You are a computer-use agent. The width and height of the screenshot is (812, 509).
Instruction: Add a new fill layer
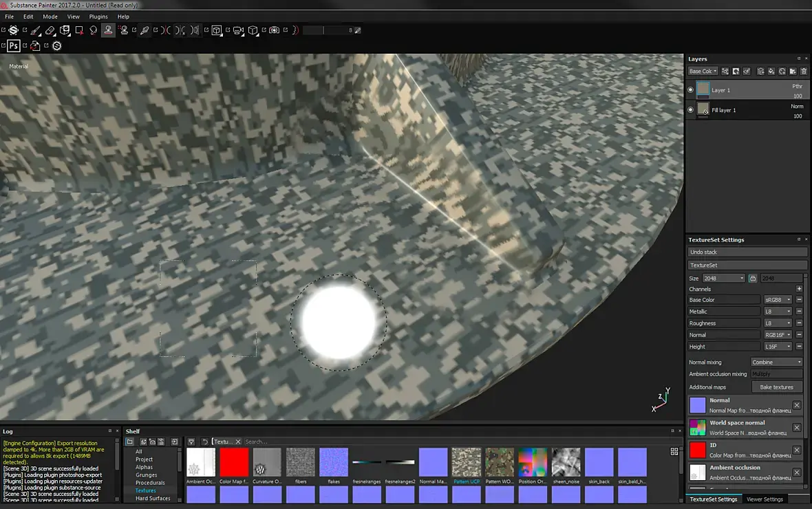pos(771,72)
